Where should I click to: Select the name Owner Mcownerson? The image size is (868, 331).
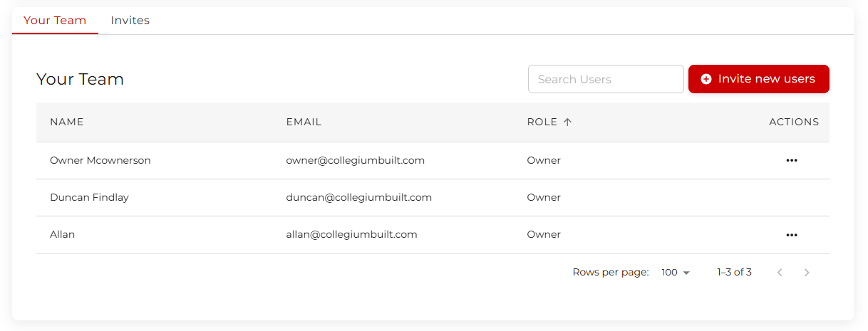(x=100, y=160)
